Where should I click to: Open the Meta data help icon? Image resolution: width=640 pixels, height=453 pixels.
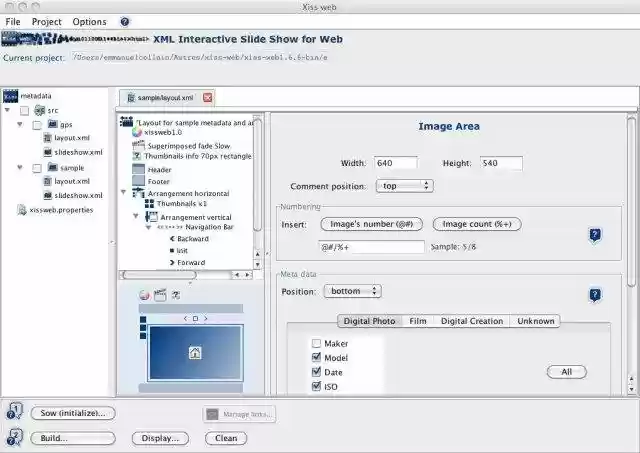coord(595,295)
